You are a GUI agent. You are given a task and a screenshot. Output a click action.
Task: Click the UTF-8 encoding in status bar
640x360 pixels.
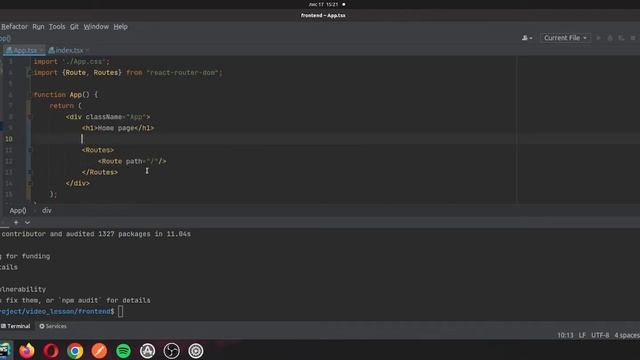coord(600,335)
